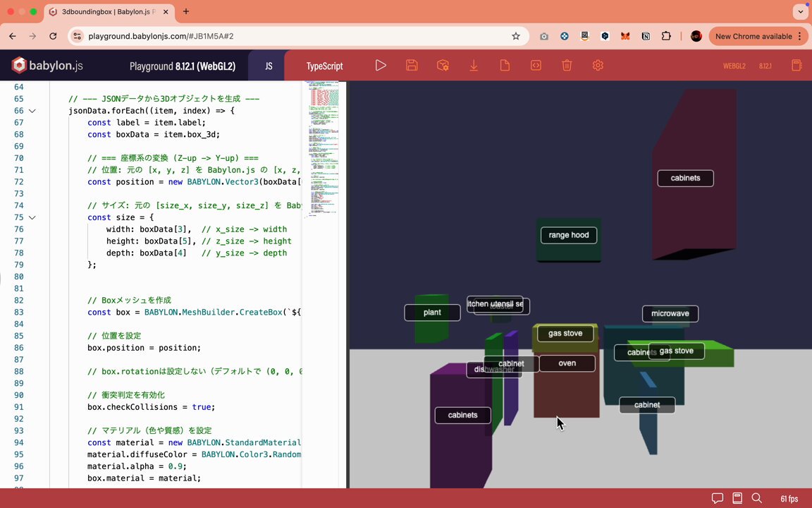Click line 91 checkCollisions code
The height and width of the screenshot is (508, 812).
151,407
